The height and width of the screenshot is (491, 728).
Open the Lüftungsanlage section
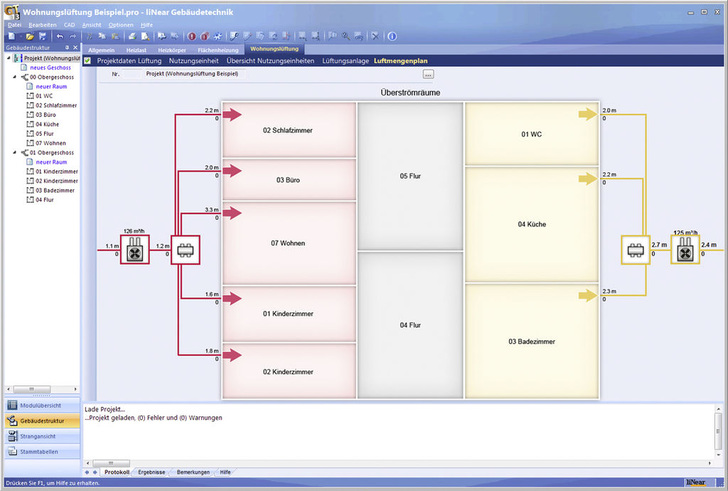[x=344, y=61]
